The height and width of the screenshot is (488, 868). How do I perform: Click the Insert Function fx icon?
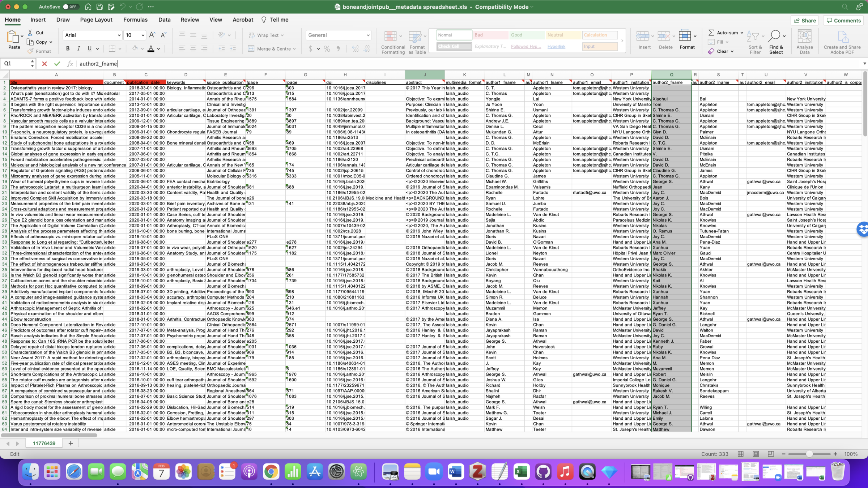[x=70, y=64]
